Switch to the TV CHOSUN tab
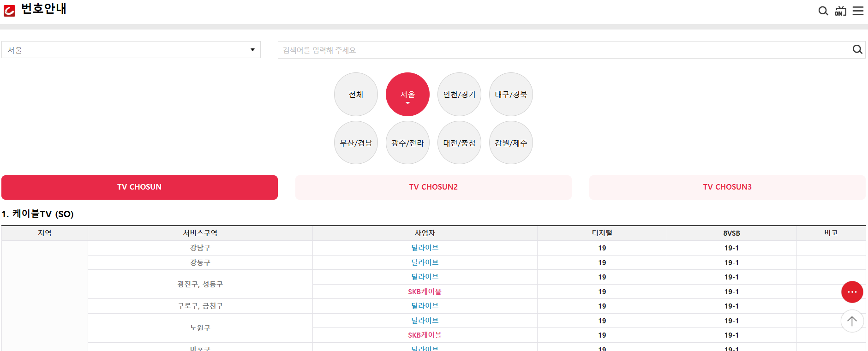The height and width of the screenshot is (351, 868). (x=139, y=187)
